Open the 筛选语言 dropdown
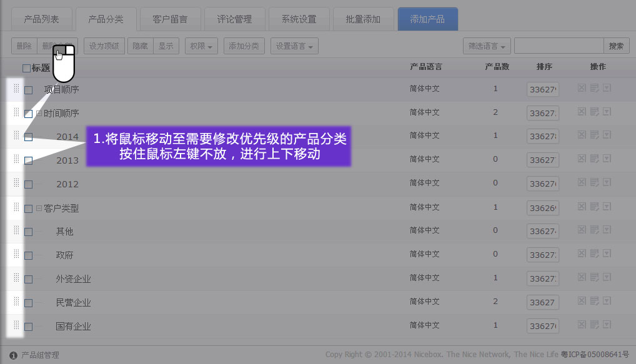The image size is (636, 364). (487, 46)
